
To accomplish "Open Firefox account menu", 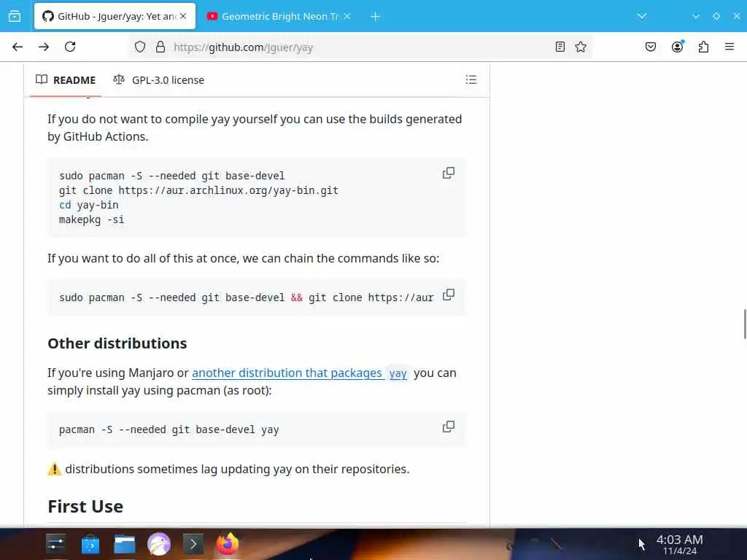I will click(678, 47).
